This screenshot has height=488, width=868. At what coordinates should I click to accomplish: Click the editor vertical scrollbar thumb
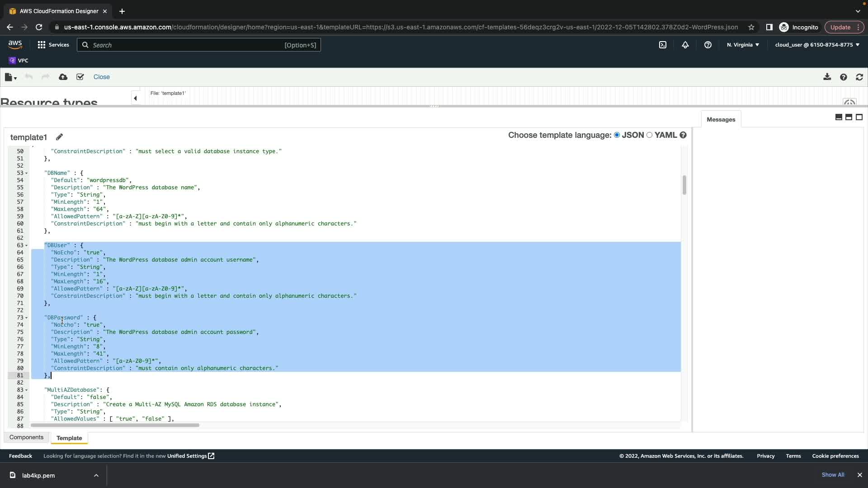(x=684, y=185)
